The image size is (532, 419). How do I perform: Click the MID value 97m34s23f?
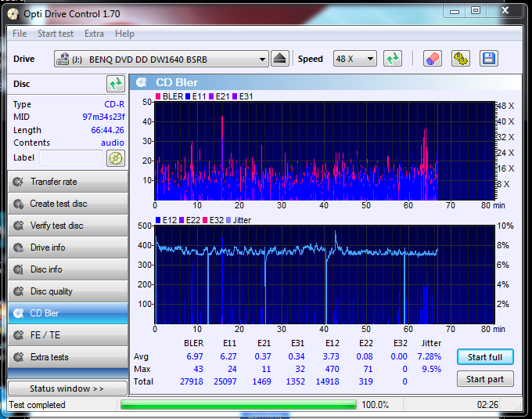click(103, 117)
